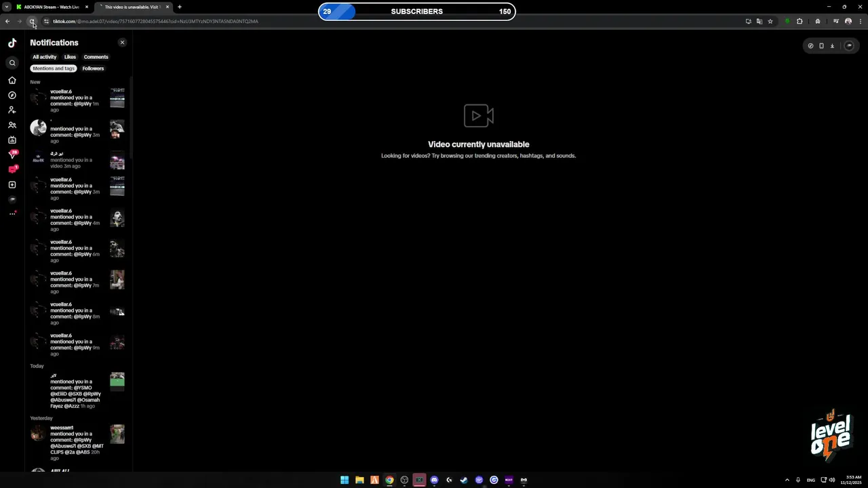The height and width of the screenshot is (488, 868).
Task: Select the Mentions and tags filter
Action: (x=54, y=68)
